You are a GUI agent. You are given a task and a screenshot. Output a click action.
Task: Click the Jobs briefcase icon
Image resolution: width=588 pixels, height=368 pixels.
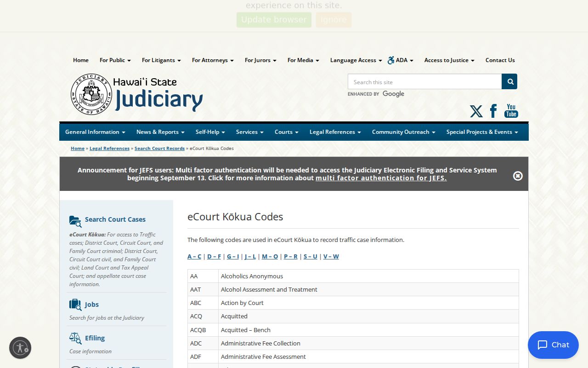[75, 305]
